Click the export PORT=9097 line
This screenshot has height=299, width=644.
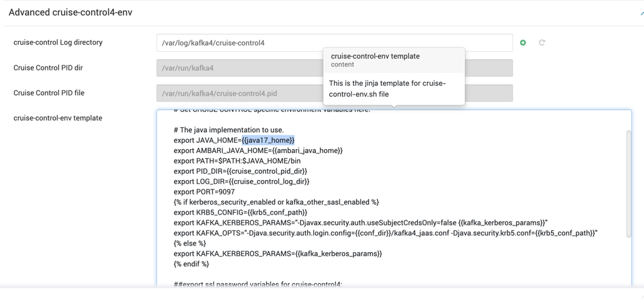point(204,191)
